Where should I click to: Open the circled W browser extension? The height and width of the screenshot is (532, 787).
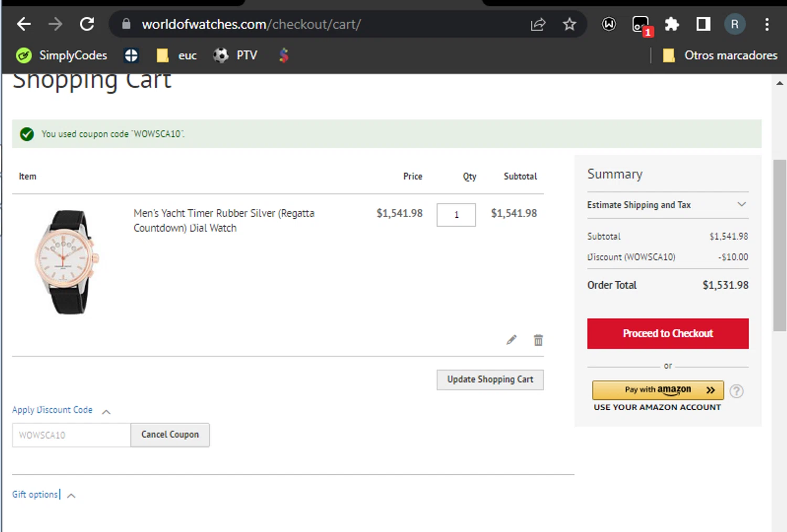point(609,24)
